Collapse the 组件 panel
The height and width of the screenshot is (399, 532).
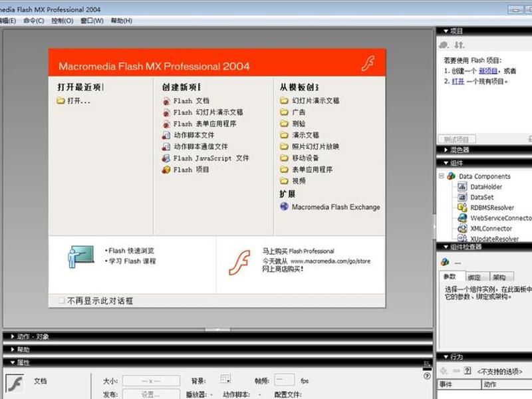click(446, 163)
